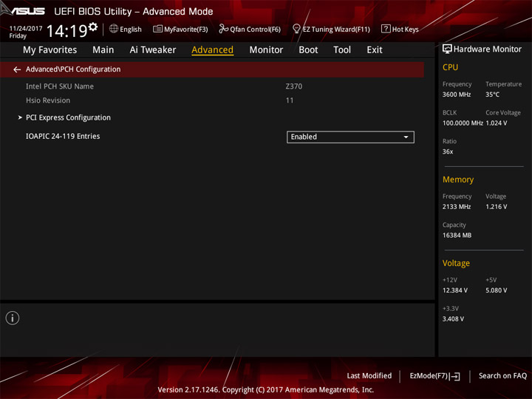The width and height of the screenshot is (532, 399).
Task: Click the Z370 value
Action: pyautogui.click(x=294, y=86)
